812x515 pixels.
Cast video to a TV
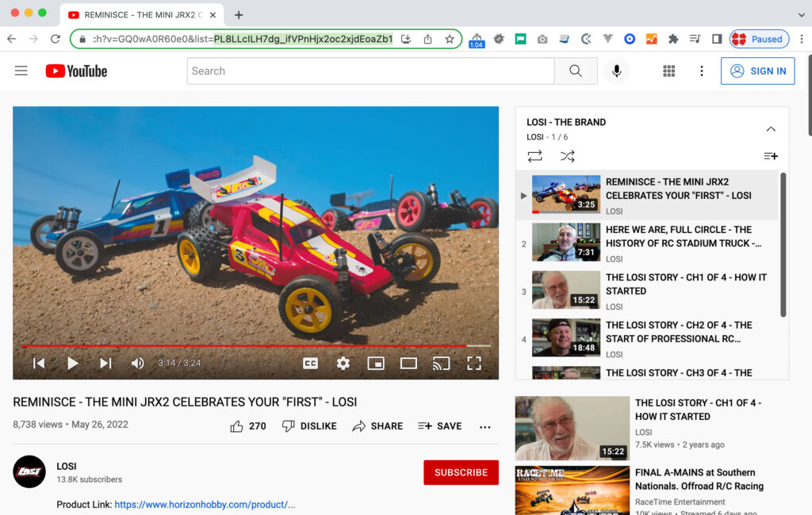[441, 364]
